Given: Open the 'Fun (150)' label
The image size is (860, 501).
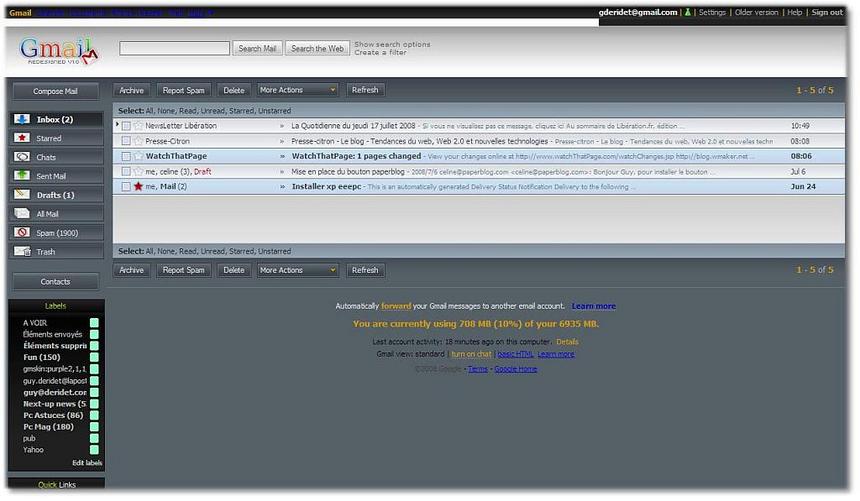Looking at the screenshot, I should [x=42, y=357].
